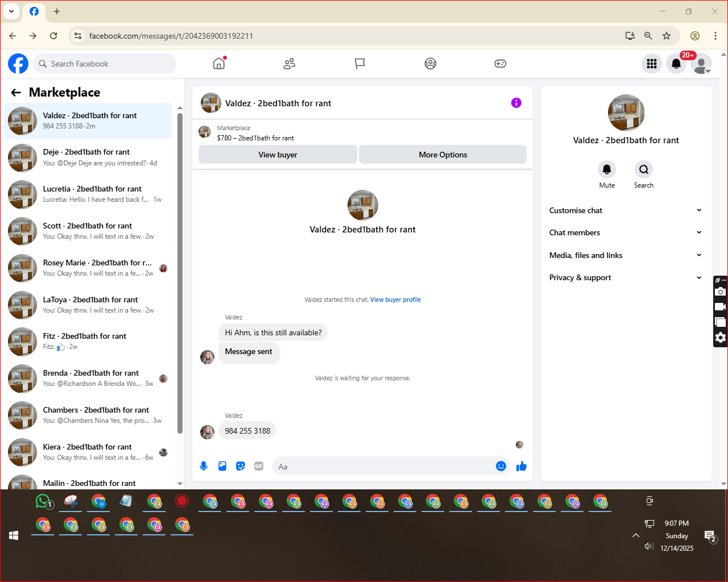
Task: Open Valdez conversation in list
Action: [88, 121]
